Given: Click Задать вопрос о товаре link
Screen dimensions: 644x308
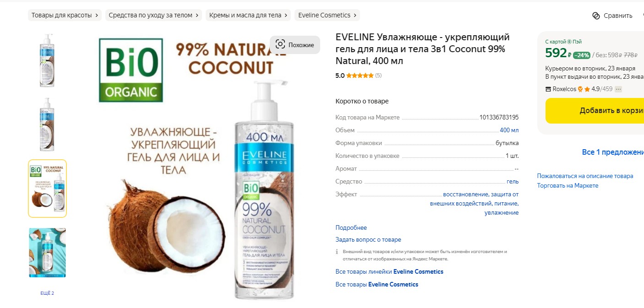Looking at the screenshot, I should [x=368, y=239].
